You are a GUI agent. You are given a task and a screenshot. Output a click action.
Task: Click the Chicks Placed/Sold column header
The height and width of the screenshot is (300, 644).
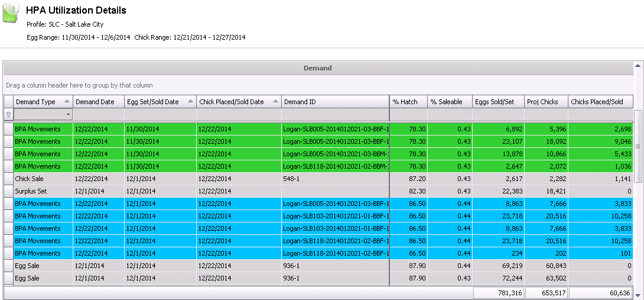600,102
